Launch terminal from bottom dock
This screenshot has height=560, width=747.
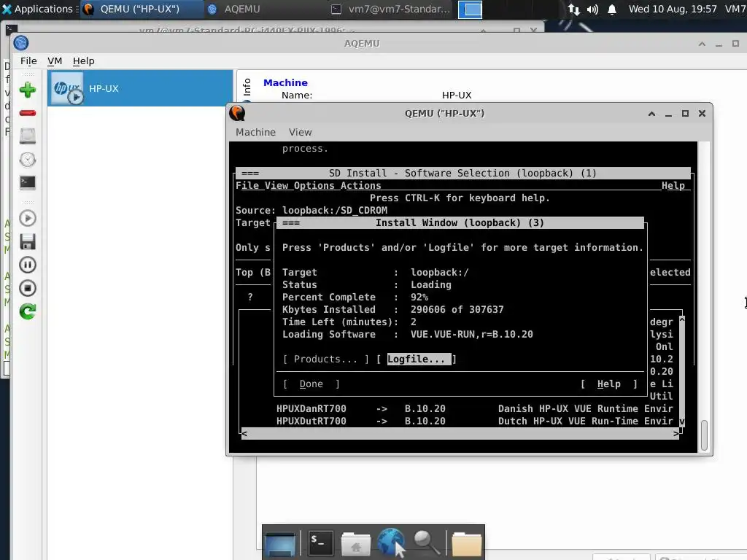(x=320, y=542)
